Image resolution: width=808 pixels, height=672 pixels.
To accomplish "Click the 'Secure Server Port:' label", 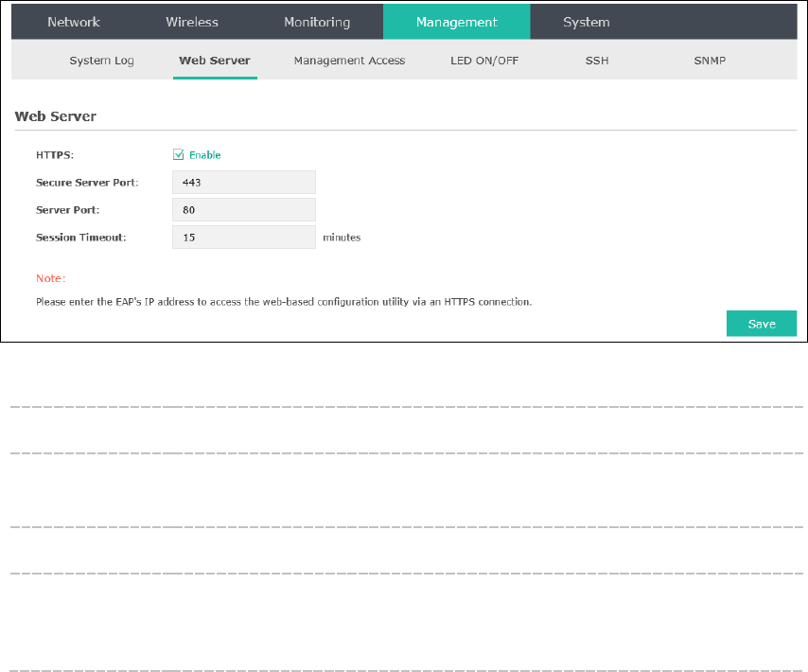I will point(87,183).
